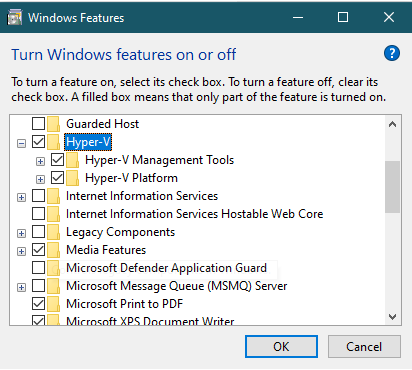
Task: Click the Windows Features title bar icon
Action: point(15,17)
